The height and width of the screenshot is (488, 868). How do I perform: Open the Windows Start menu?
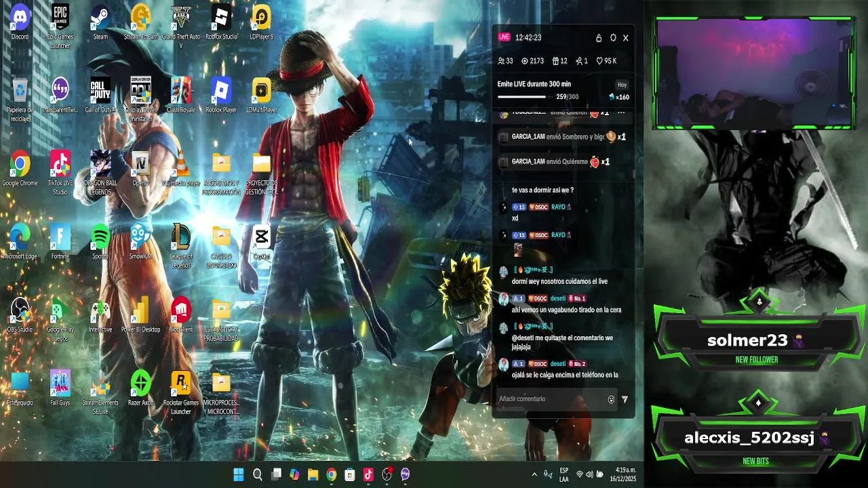coord(239,475)
